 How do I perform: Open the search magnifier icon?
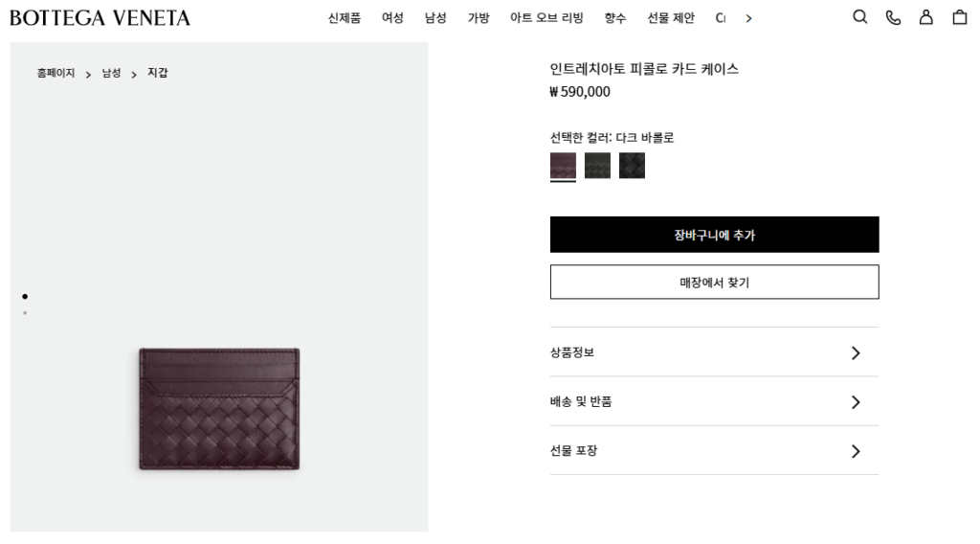[860, 17]
